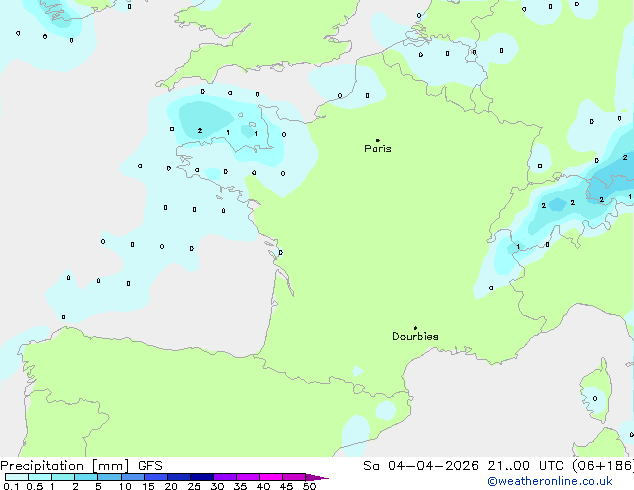This screenshot has width=634, height=490.
Task: Click the Dourbies city label
Action: pos(415,336)
